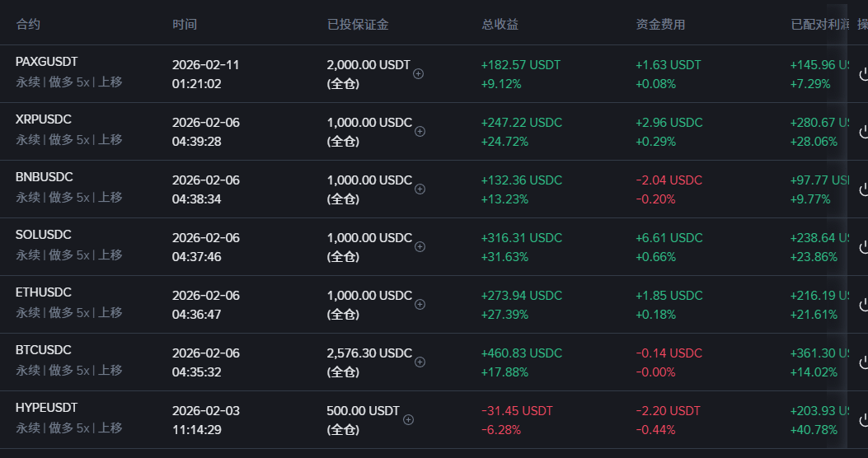Shut down the ETHUSDC bot

(863, 305)
